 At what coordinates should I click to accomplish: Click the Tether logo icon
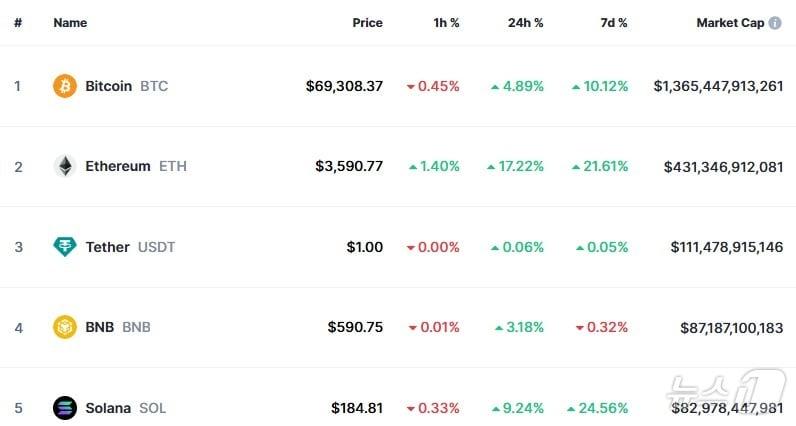pos(65,247)
